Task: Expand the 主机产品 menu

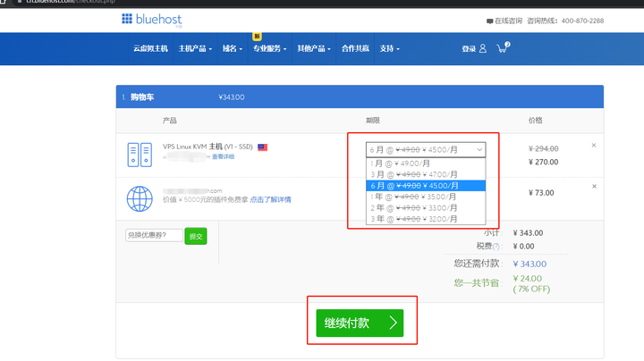Action: point(195,48)
